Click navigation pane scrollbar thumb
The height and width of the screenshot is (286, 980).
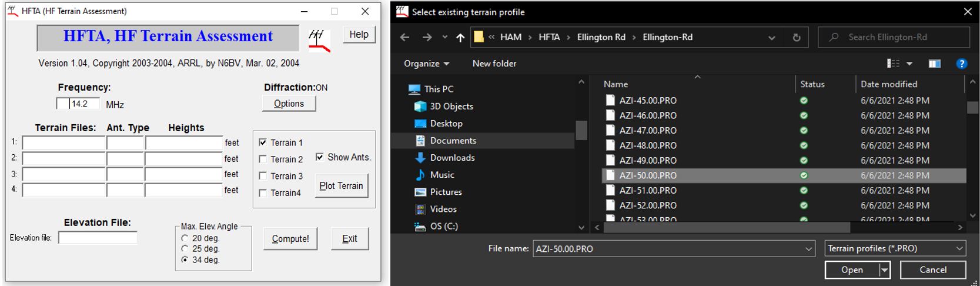pos(581,130)
